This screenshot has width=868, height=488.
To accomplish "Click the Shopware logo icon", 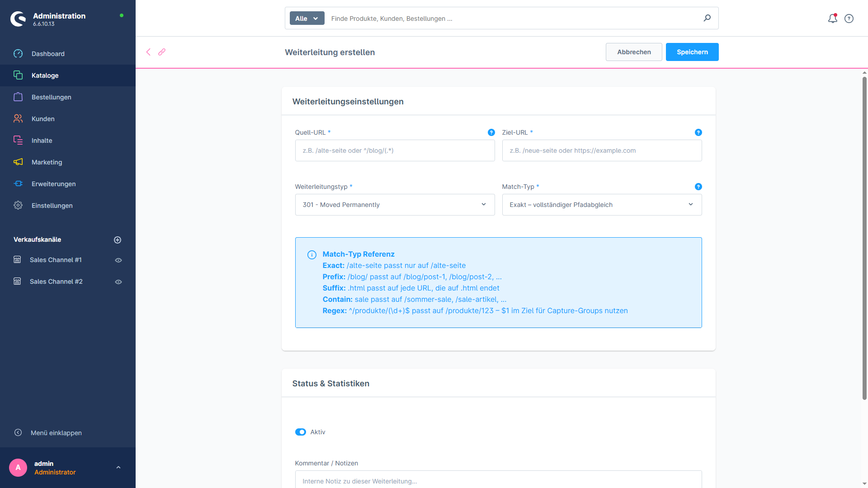I will (x=18, y=19).
